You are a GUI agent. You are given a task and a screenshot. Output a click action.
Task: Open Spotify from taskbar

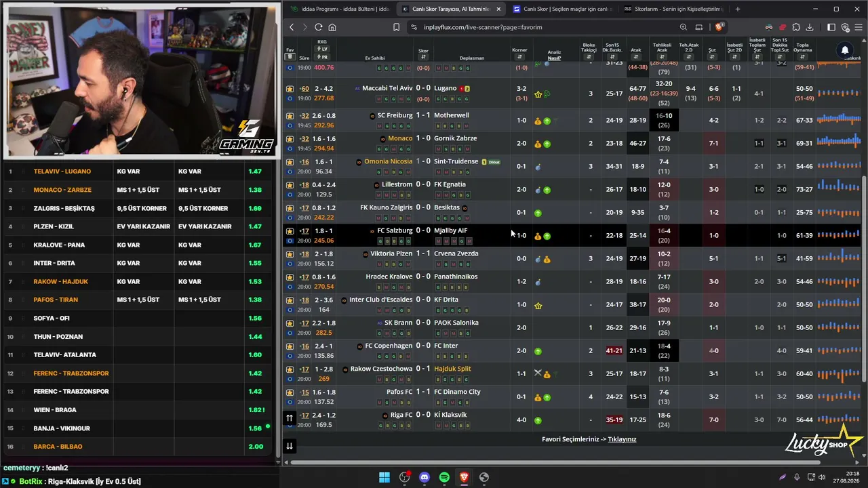point(444,477)
